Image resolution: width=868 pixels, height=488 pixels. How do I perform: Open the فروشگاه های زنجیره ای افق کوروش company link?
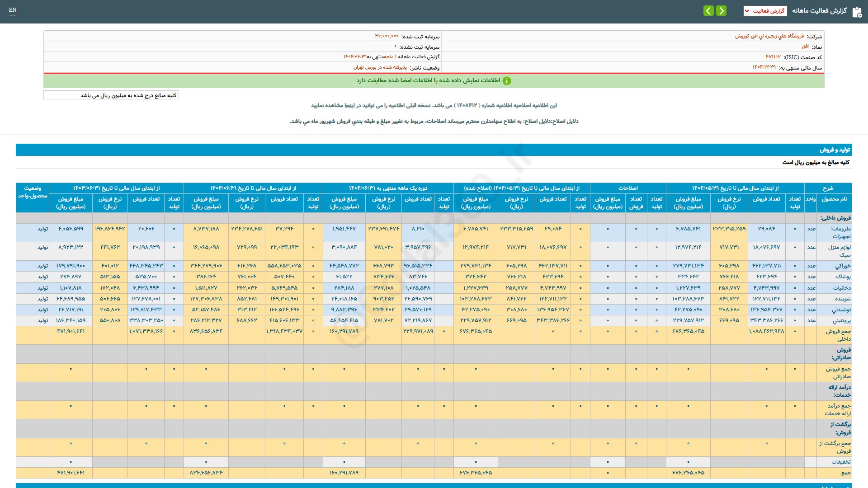[769, 36]
